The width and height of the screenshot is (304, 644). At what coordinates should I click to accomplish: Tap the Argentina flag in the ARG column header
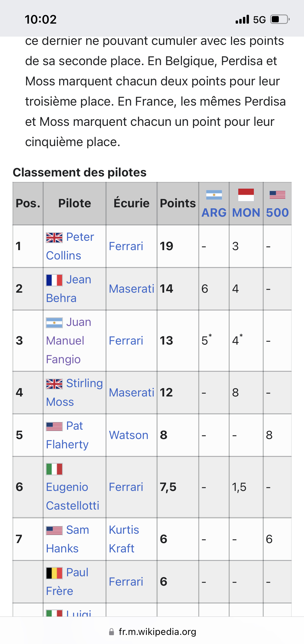(x=214, y=195)
